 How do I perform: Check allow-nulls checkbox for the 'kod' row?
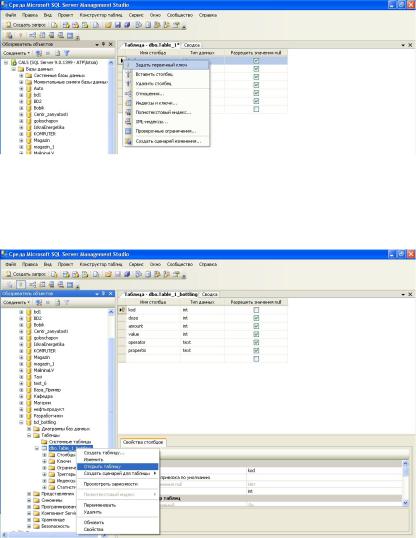[256, 310]
